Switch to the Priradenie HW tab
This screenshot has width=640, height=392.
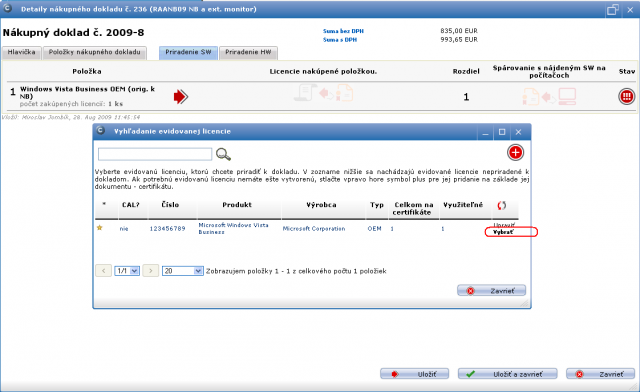(248, 52)
